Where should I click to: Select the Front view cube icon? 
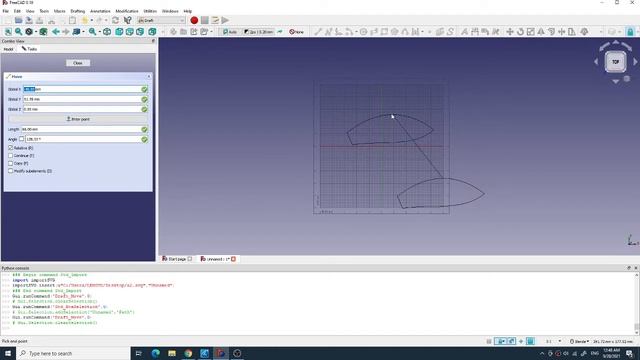click(119, 32)
